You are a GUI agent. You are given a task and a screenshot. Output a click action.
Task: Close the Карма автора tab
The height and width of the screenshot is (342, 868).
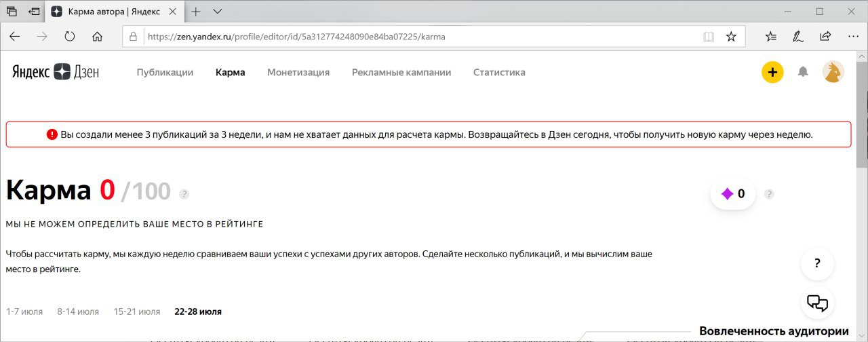tap(173, 12)
